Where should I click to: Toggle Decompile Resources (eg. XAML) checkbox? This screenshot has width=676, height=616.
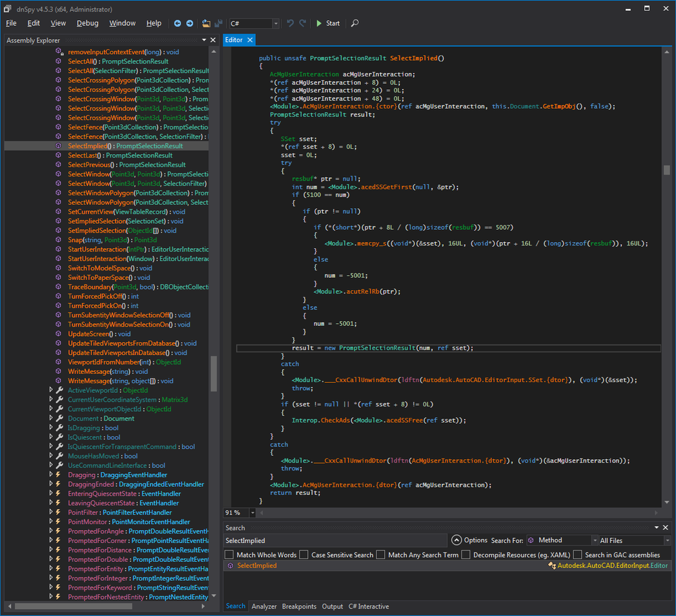pyautogui.click(x=466, y=555)
